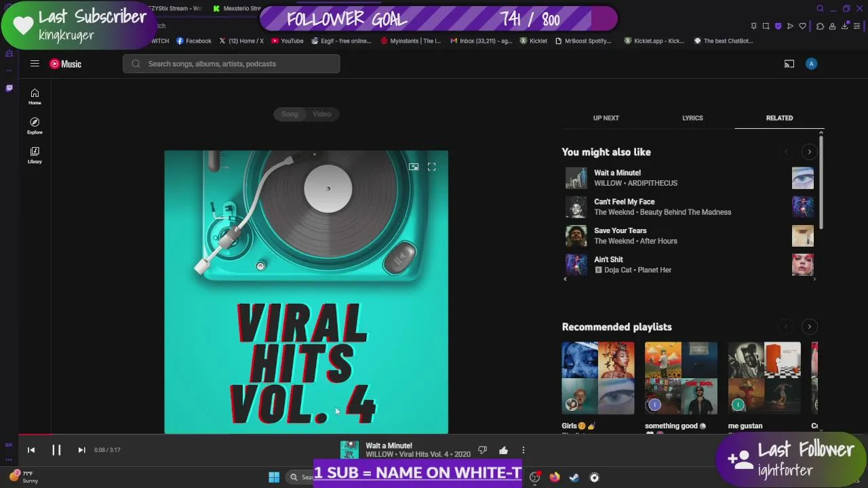Open the 'something good' playlist cover
868x488 pixels.
tap(681, 378)
